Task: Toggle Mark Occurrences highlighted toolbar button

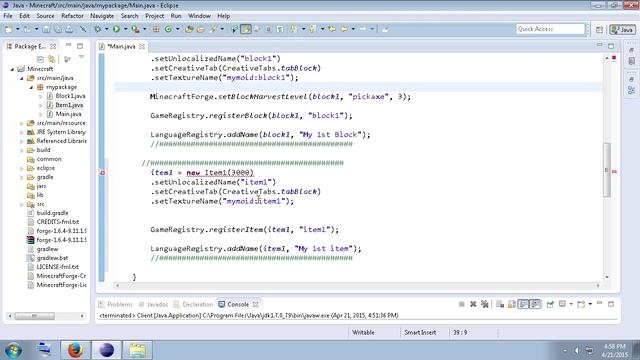Action: pos(246,29)
